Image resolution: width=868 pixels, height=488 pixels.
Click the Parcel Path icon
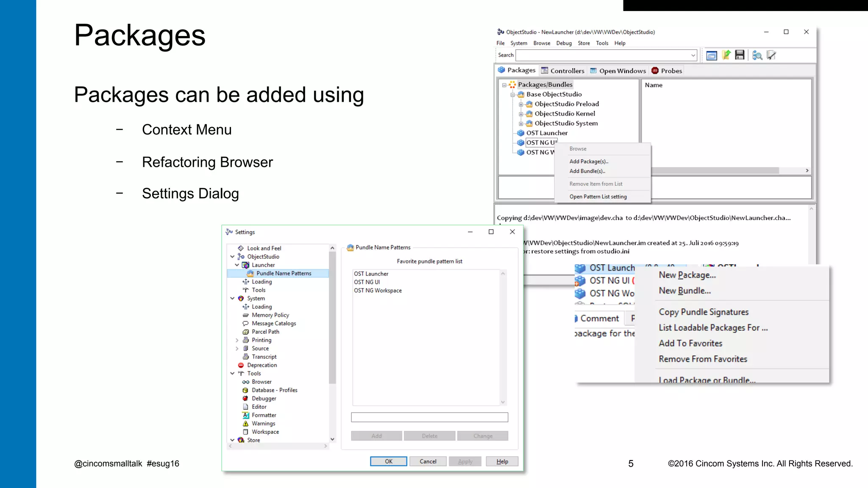click(x=245, y=332)
